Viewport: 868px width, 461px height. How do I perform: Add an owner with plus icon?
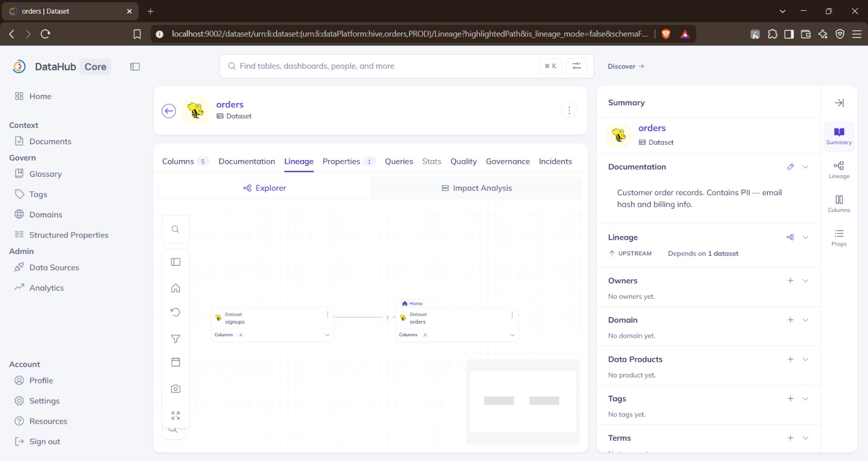pos(790,281)
